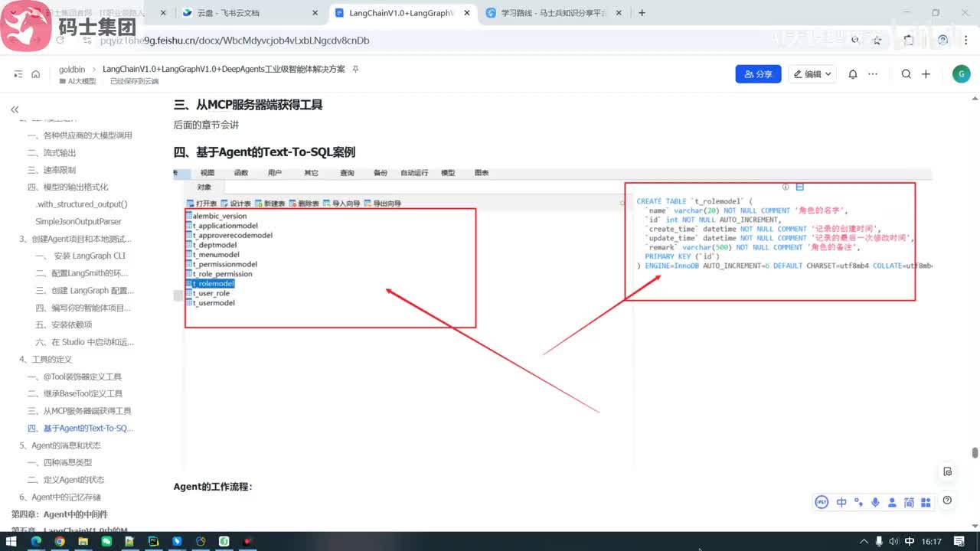Jump to 一、各种供应商的大模型调用 in outline
This screenshot has height=551, width=980.
coord(80,135)
